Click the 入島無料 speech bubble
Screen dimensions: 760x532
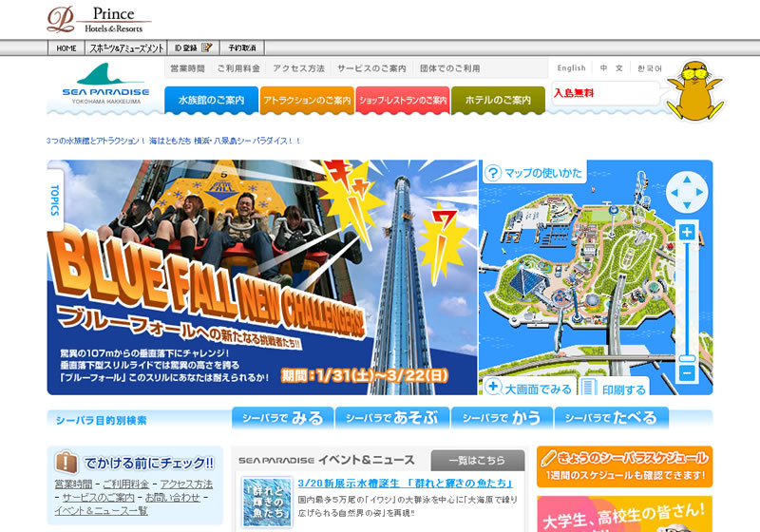[x=606, y=93]
